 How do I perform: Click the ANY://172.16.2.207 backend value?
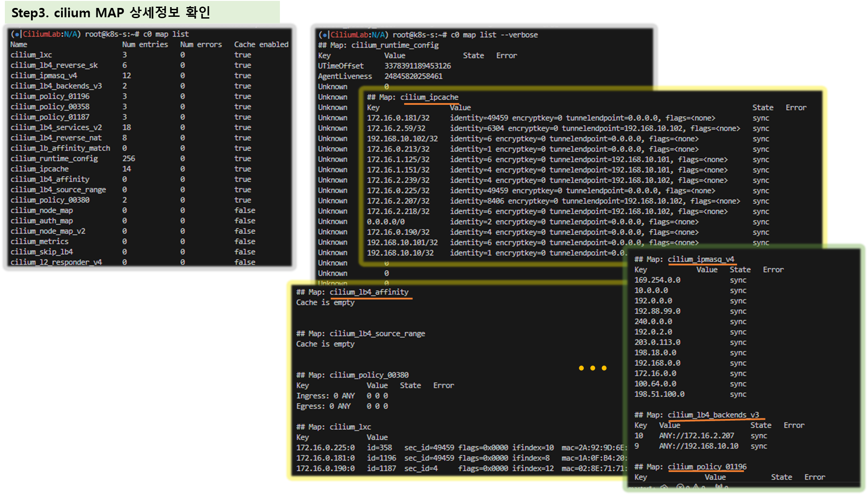tap(696, 436)
